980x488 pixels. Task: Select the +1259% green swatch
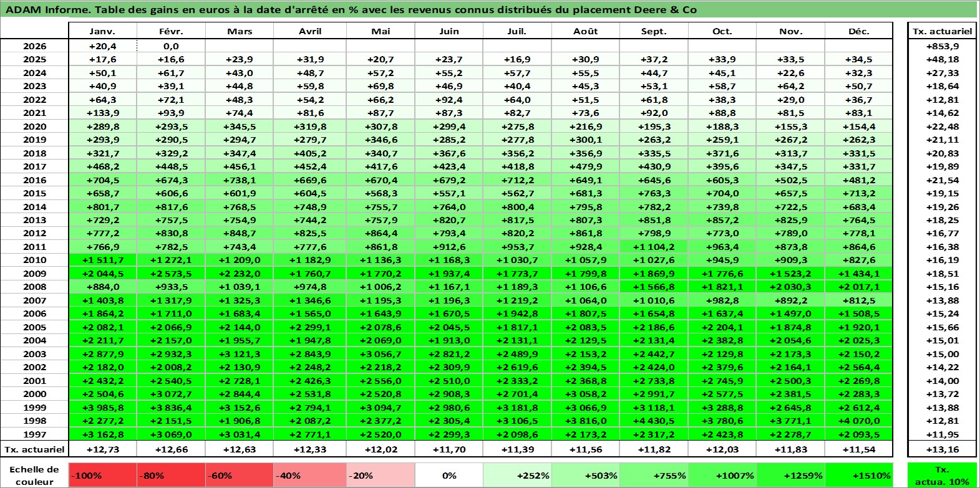coord(790,475)
